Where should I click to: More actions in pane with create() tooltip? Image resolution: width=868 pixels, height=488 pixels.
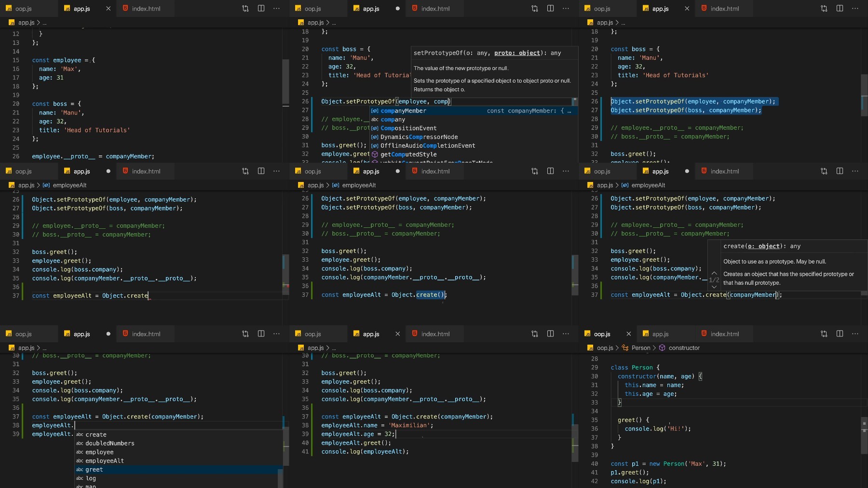(855, 171)
